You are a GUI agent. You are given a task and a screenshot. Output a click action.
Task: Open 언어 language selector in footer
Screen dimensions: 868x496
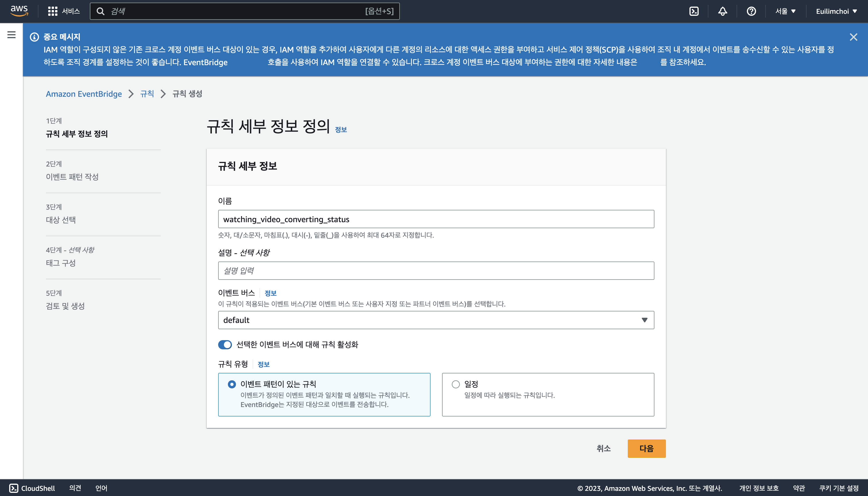(101, 488)
